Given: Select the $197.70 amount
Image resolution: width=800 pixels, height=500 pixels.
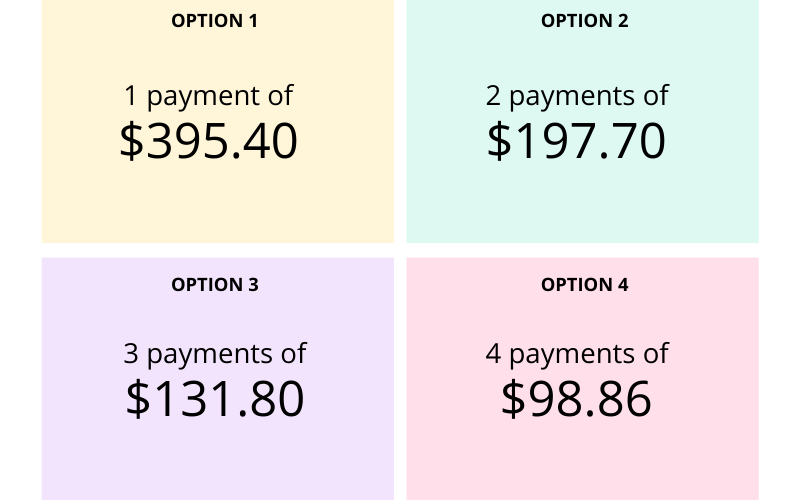Looking at the screenshot, I should point(576,141).
